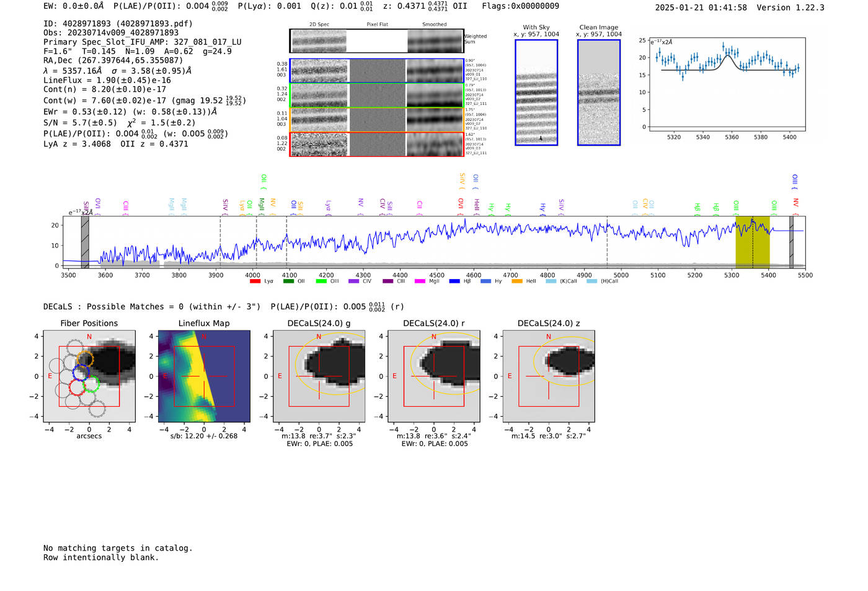The height and width of the screenshot is (591, 868).
Task: Click the blue fiber circle in Fiber Positions
Action: click(x=81, y=373)
